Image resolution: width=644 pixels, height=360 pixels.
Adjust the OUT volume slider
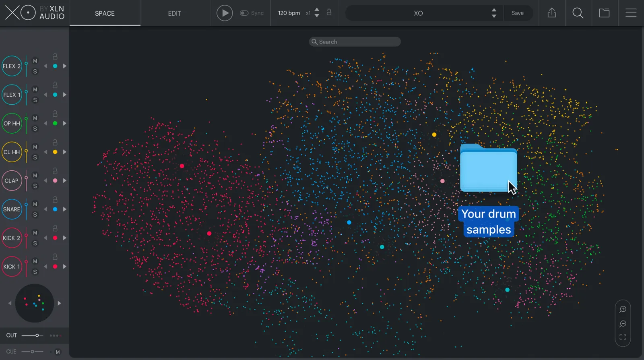tap(32, 335)
